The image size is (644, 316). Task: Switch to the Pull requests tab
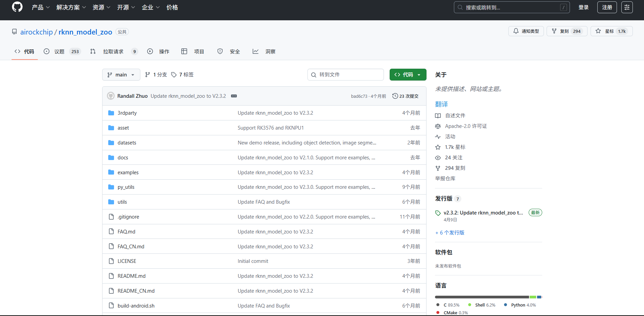click(114, 51)
